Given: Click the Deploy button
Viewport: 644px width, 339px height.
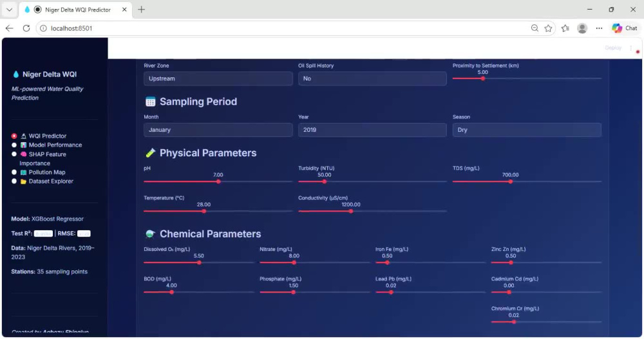Looking at the screenshot, I should [613, 48].
